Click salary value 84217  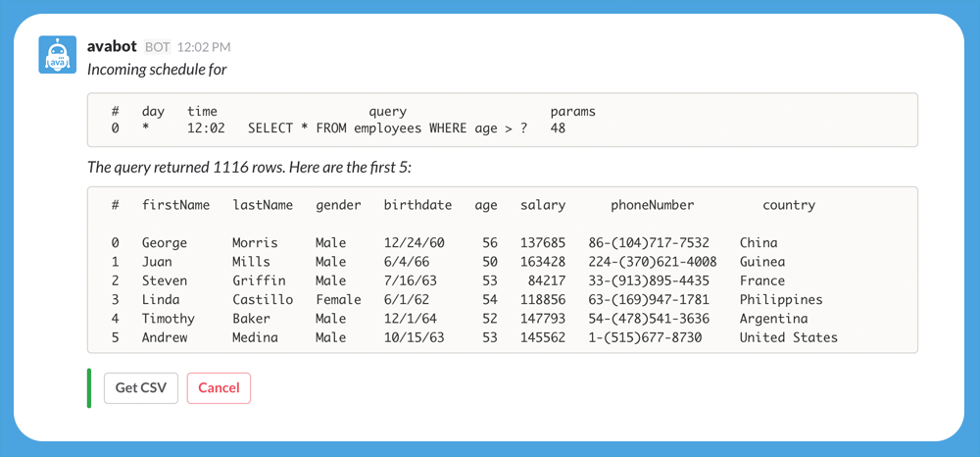click(x=547, y=280)
